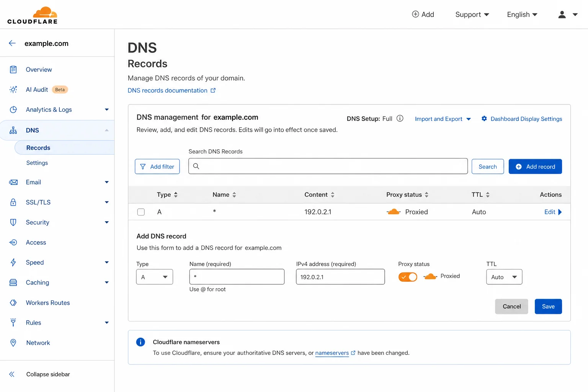Click the orange cloud in the A record row
Image resolution: width=588 pixels, height=392 pixels.
coord(394,212)
